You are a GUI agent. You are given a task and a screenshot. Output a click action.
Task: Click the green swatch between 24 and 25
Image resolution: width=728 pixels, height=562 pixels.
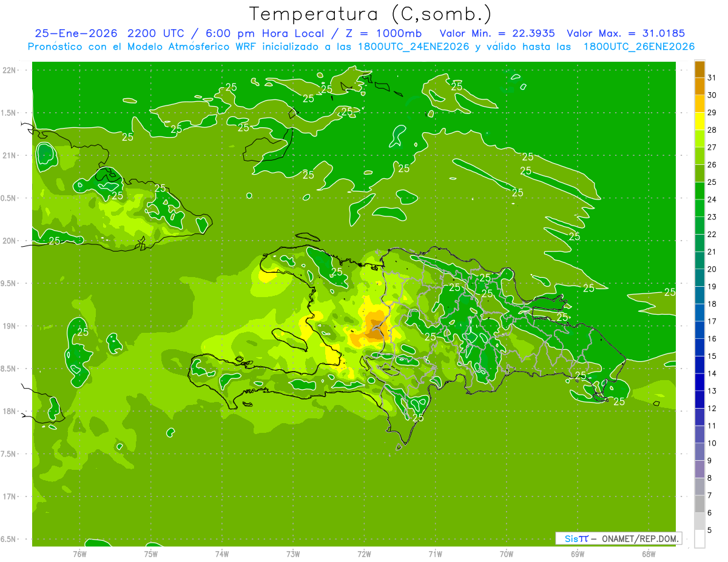(x=699, y=190)
